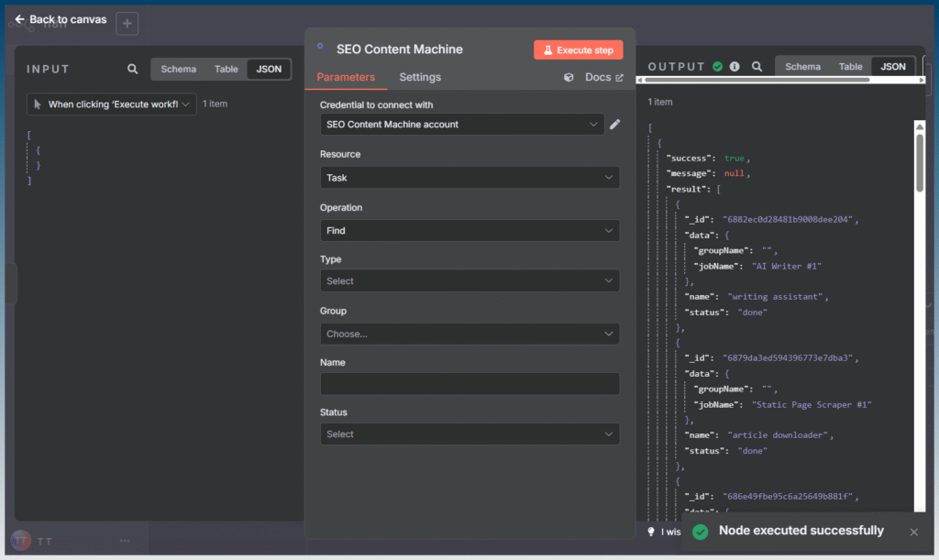This screenshot has height=560, width=939.
Task: Click the TT user avatar
Action: coord(21,541)
